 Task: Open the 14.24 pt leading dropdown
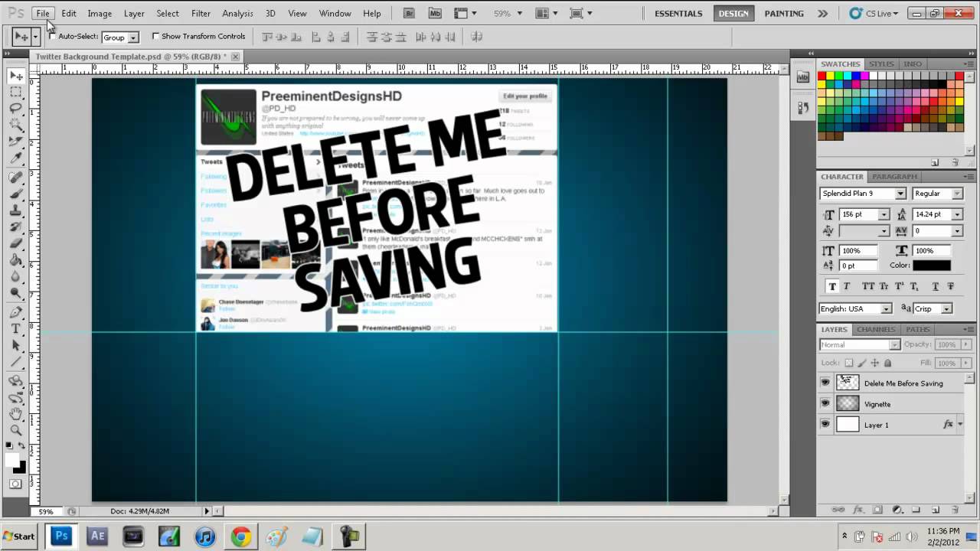957,214
